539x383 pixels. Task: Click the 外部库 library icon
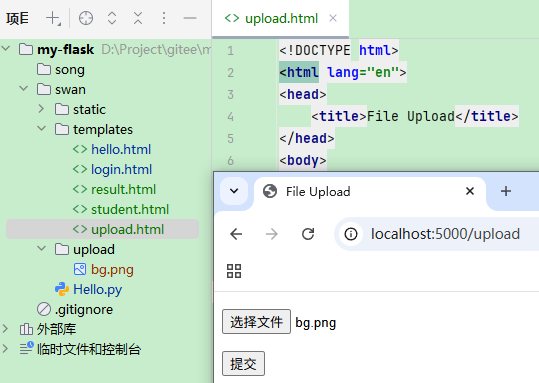26,329
